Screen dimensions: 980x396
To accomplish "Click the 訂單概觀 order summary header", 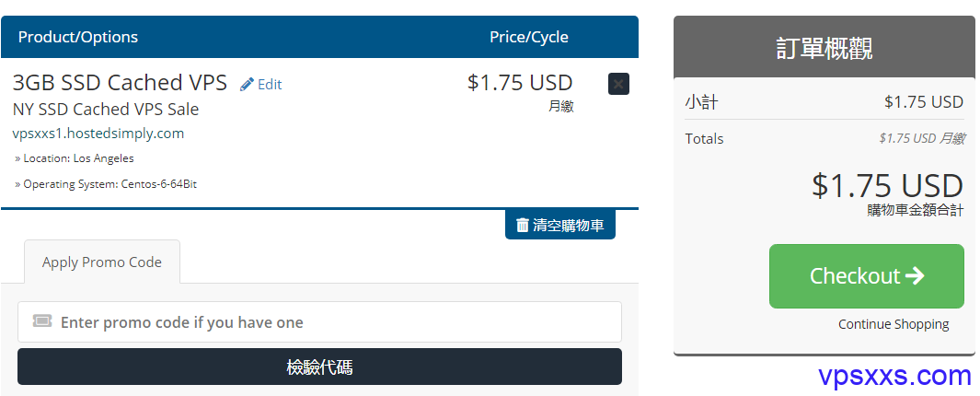I will pos(824,49).
